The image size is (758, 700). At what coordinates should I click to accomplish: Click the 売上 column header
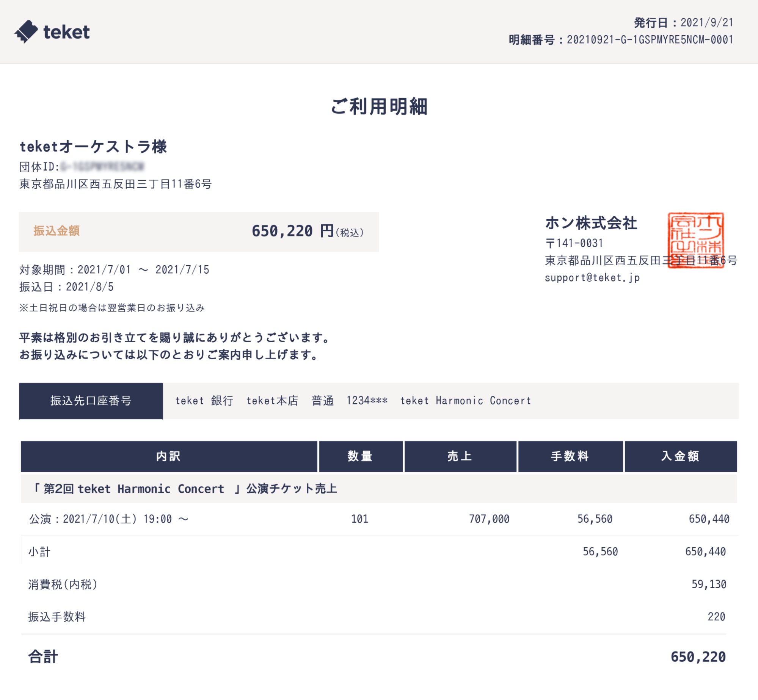tap(460, 456)
